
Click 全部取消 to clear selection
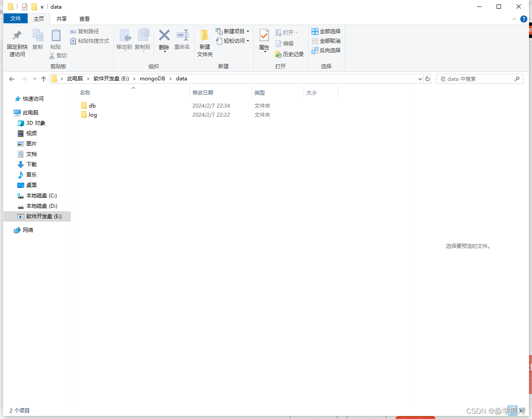pos(326,41)
